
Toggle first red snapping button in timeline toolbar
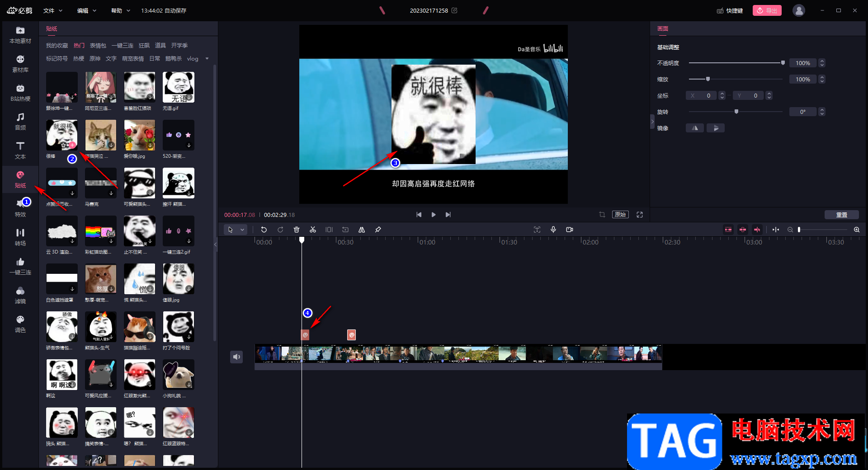pos(728,230)
